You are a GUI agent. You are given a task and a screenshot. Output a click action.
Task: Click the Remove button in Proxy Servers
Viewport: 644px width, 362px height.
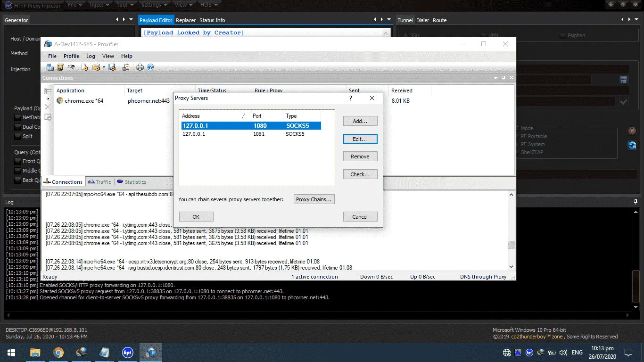coord(360,156)
